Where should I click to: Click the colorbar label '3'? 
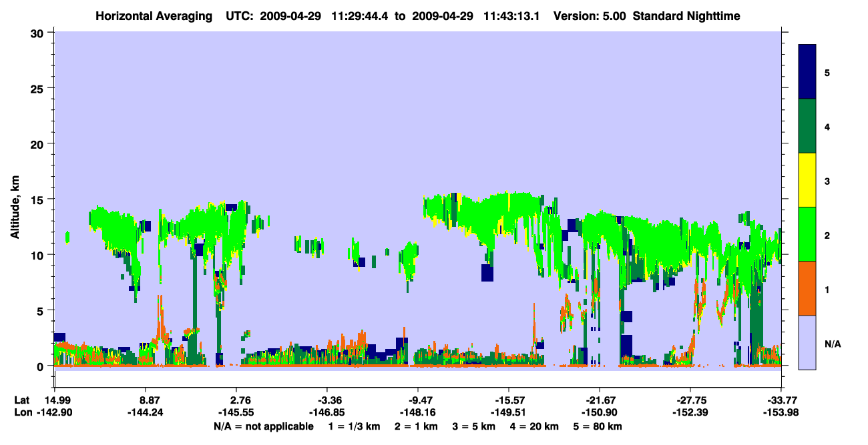[827, 180]
